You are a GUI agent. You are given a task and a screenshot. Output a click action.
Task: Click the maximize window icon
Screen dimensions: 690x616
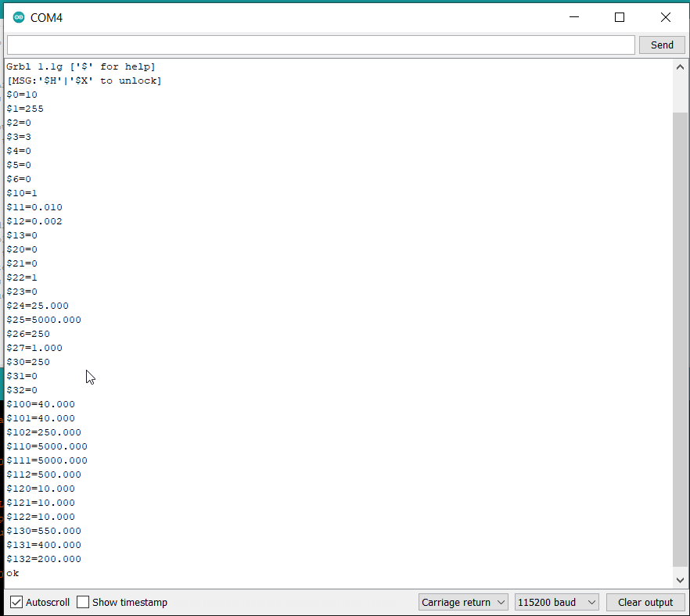click(619, 16)
